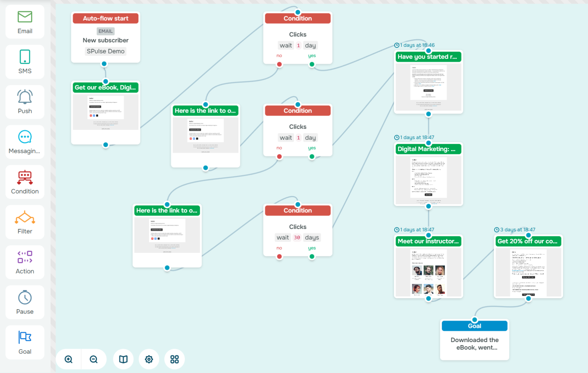Click the 'day' unit in middle Condition node
Image resolution: width=588 pixels, height=373 pixels.
(310, 138)
